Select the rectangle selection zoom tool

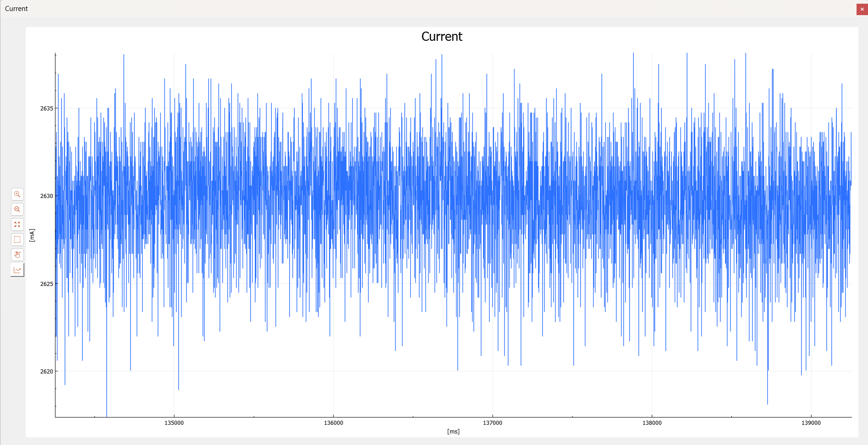tap(17, 240)
